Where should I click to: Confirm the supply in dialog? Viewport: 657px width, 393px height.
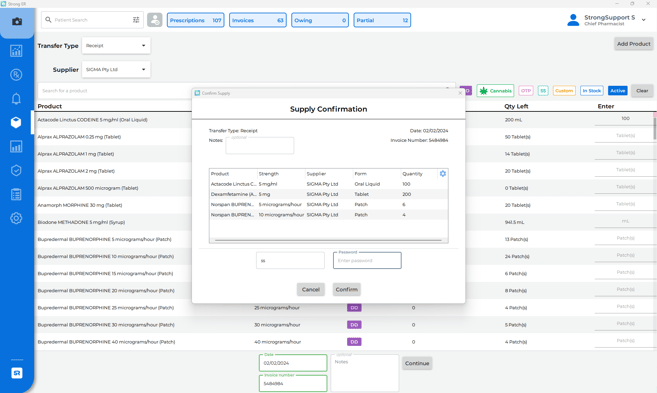click(347, 290)
